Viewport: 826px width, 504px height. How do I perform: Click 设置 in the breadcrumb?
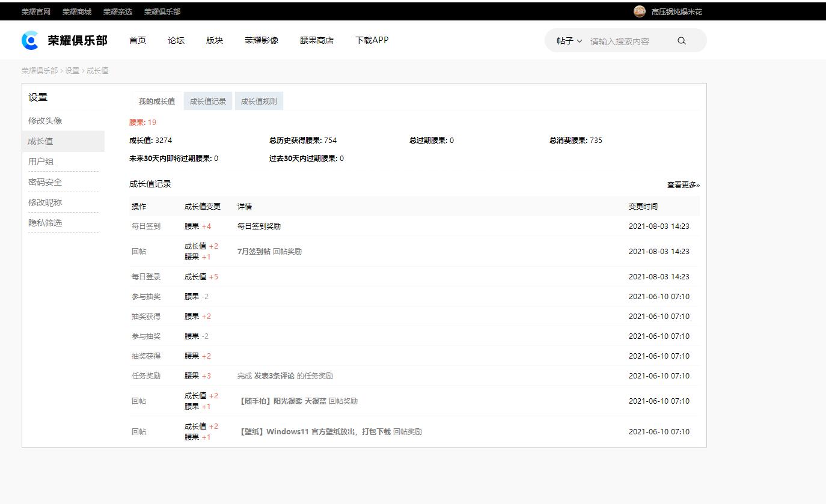[72, 70]
